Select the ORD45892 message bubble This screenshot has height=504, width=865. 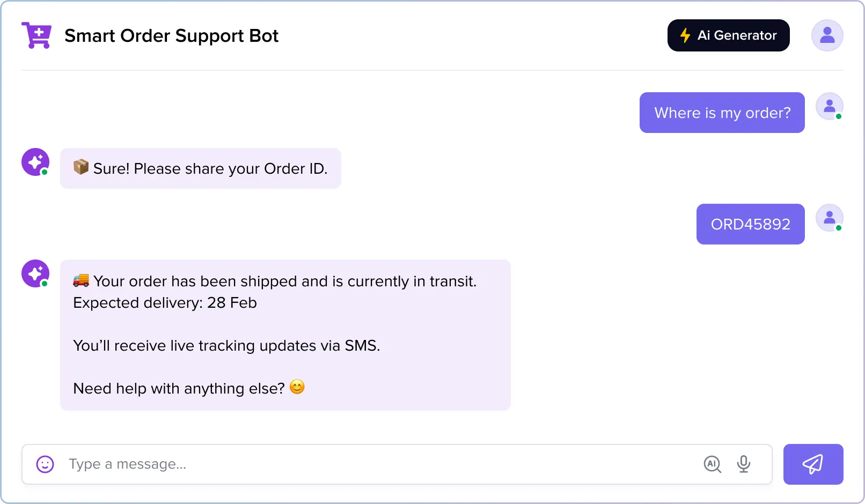click(750, 224)
